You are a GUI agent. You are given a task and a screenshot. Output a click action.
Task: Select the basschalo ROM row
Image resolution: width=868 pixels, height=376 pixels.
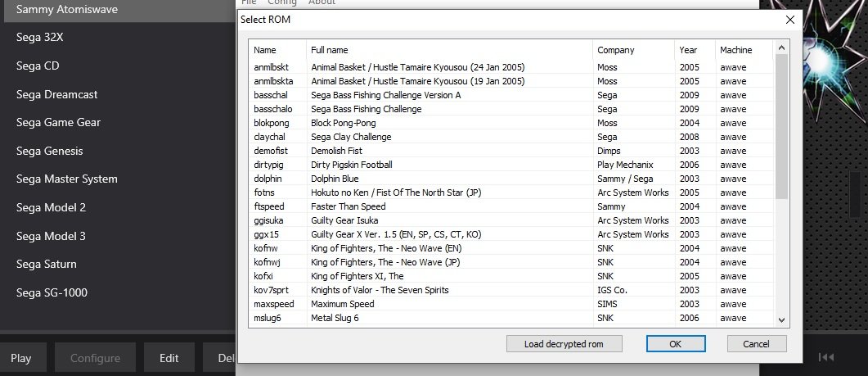pos(511,109)
